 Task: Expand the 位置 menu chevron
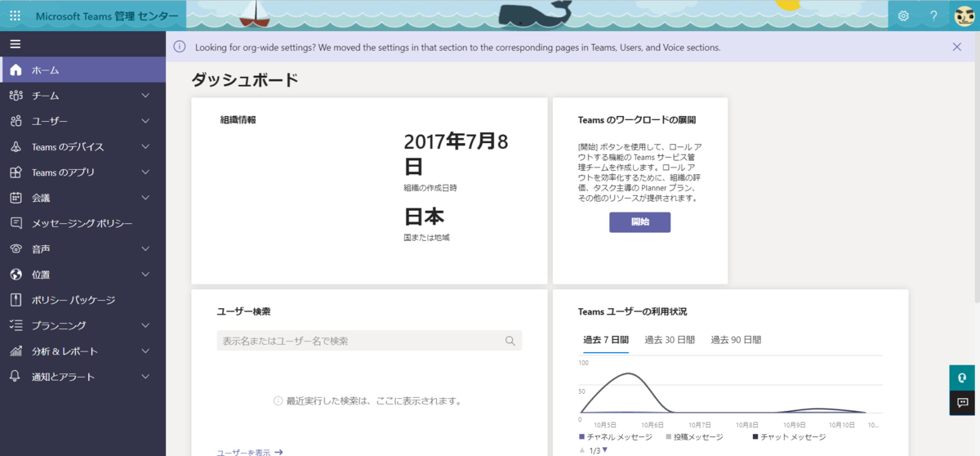145,275
